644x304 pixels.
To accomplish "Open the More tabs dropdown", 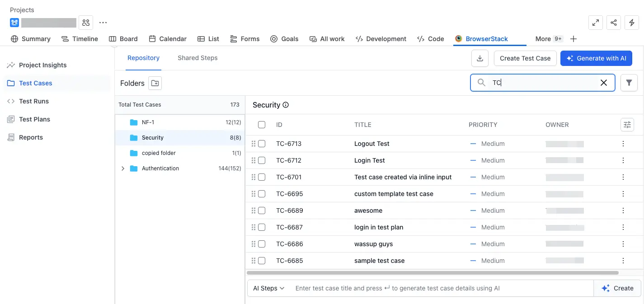I will [548, 39].
